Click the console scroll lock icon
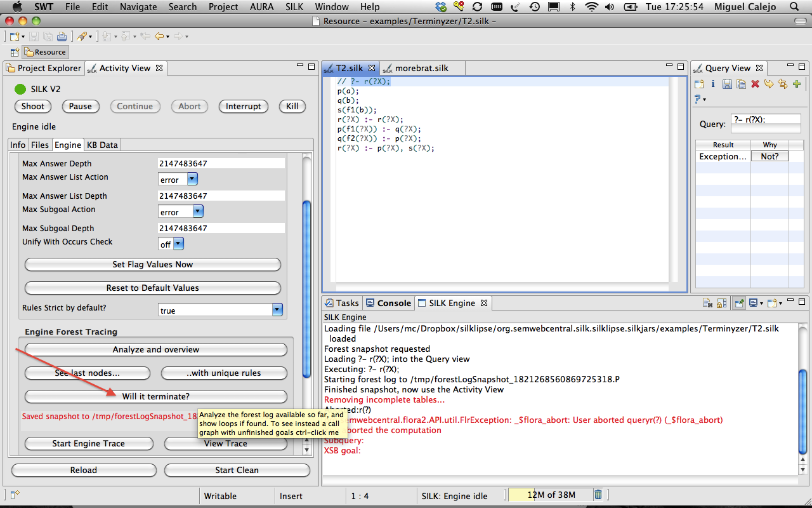The height and width of the screenshot is (508, 812). (721, 304)
